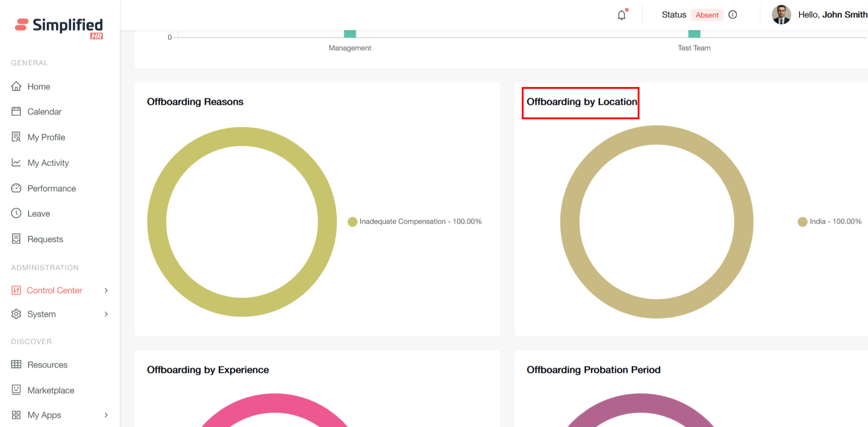868x427 pixels.
Task: Go to the Resources page
Action: 47,365
